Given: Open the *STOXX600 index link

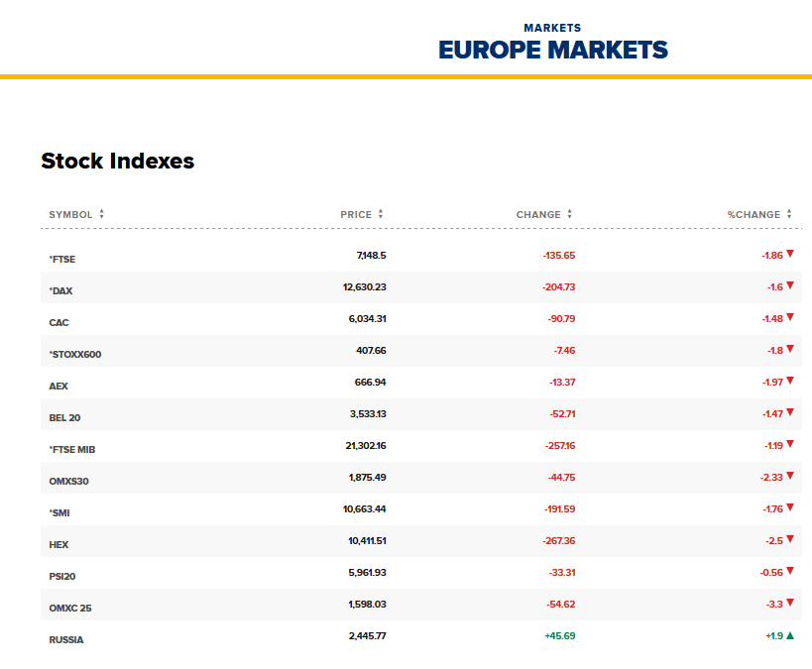Looking at the screenshot, I should click(75, 355).
